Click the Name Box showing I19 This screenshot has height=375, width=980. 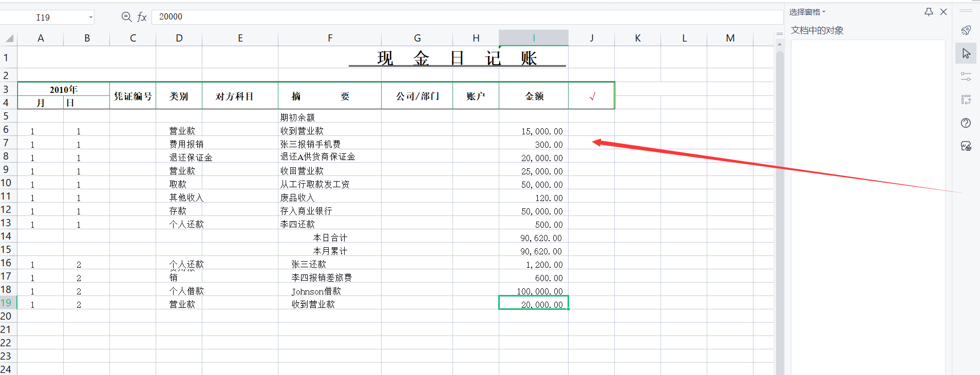click(x=43, y=17)
